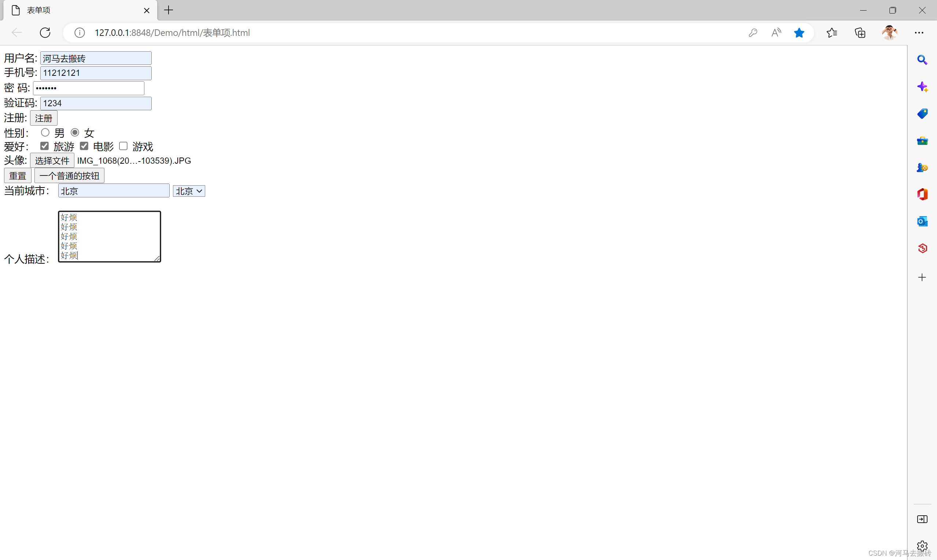Click the 注册 submit button
Screen dimensions: 937x560
pyautogui.click(x=43, y=118)
